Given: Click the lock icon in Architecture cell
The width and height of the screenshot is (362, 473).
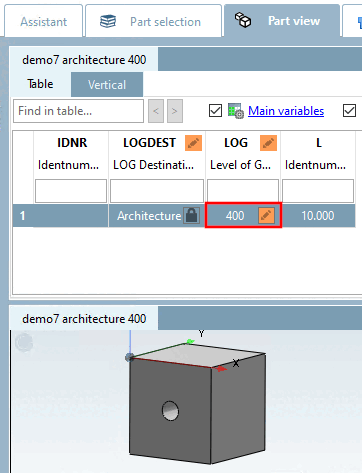Looking at the screenshot, I should (x=192, y=216).
